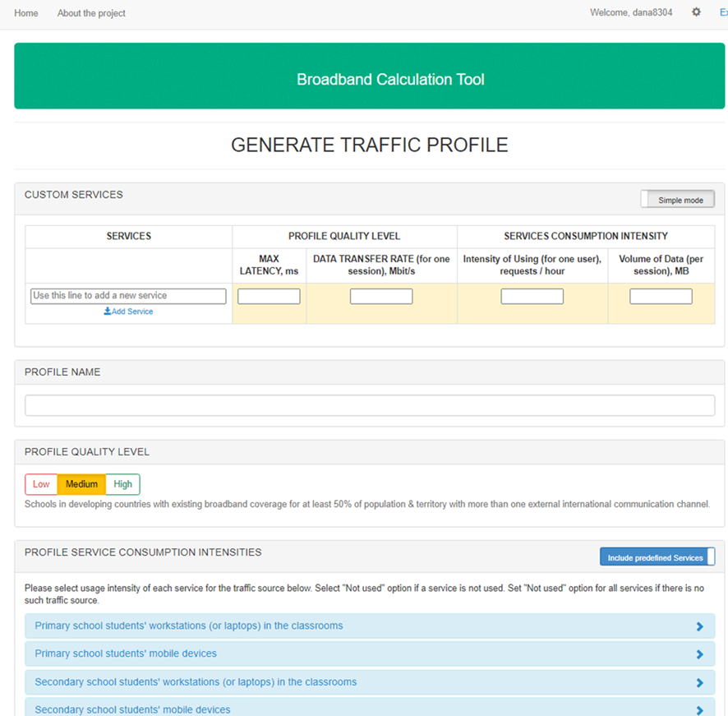Viewport: 728px width, 716px height.
Task: Open the settings gear icon
Action: (696, 12)
